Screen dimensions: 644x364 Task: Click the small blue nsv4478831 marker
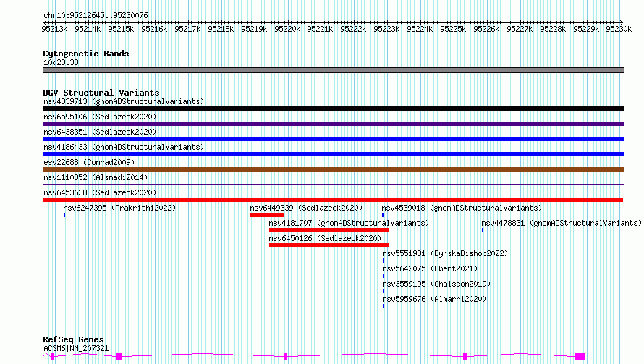pyautogui.click(x=483, y=230)
